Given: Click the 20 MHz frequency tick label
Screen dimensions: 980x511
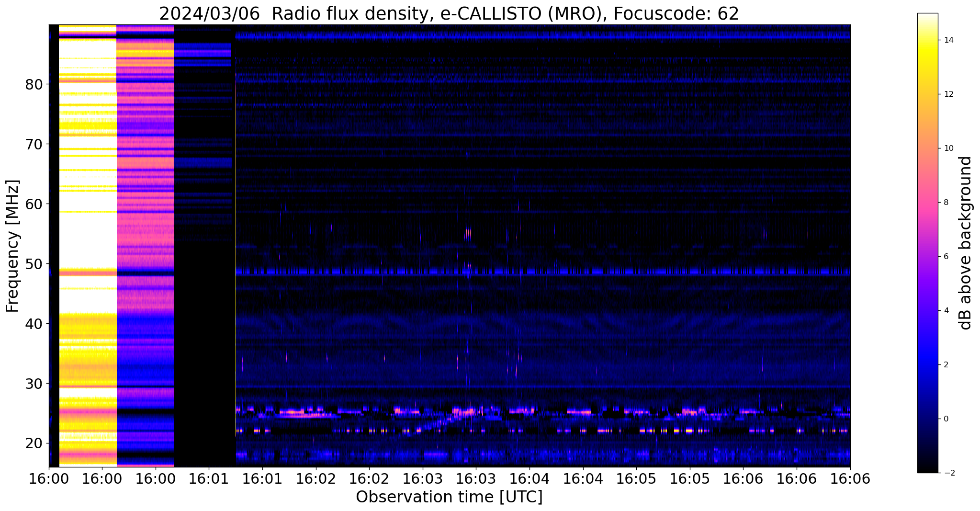Looking at the screenshot, I should [x=34, y=444].
